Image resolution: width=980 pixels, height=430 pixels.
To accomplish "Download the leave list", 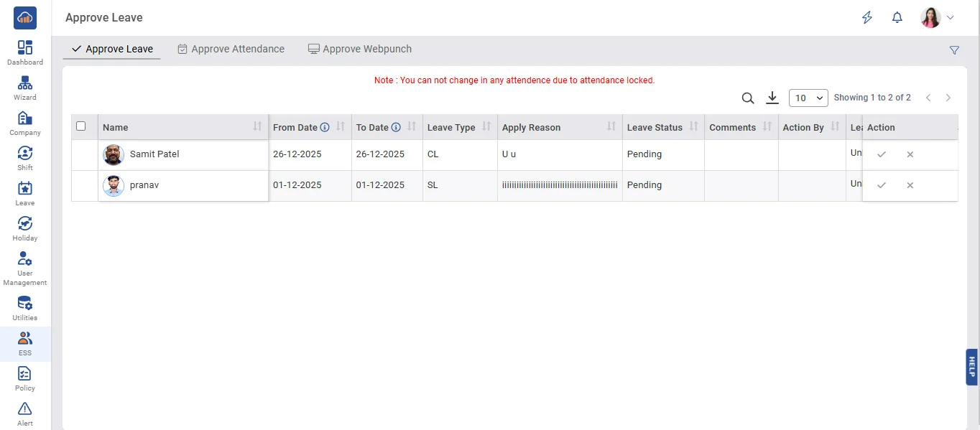I will tap(772, 98).
